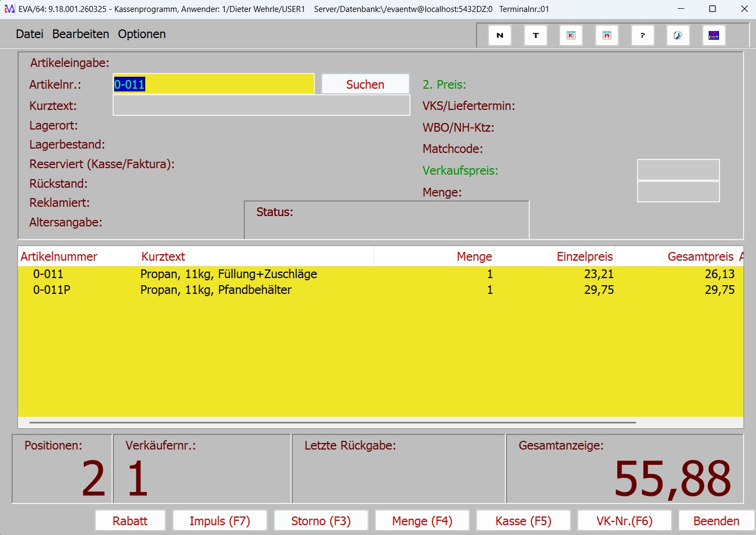This screenshot has height=535, width=756.
Task: Click the Impuls (F7) button
Action: pos(220,521)
